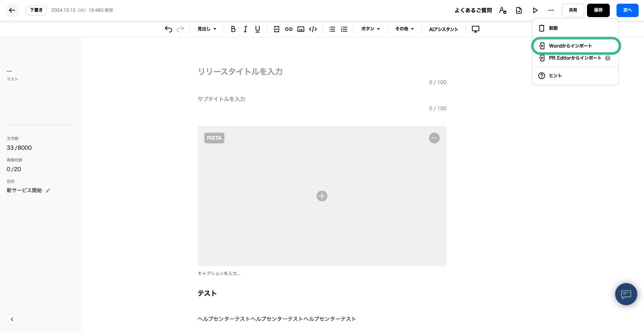
Task: Open よくあるご質問 FAQ link
Action: click(x=473, y=10)
